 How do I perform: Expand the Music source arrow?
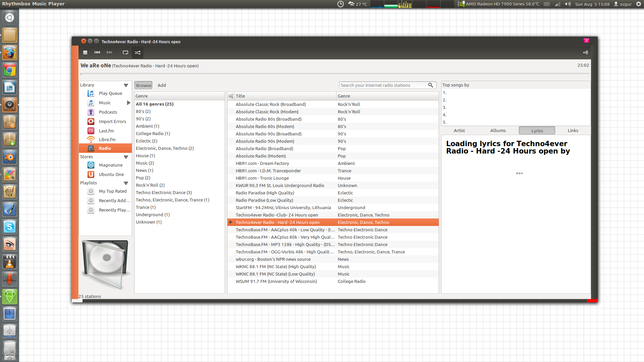point(128,103)
